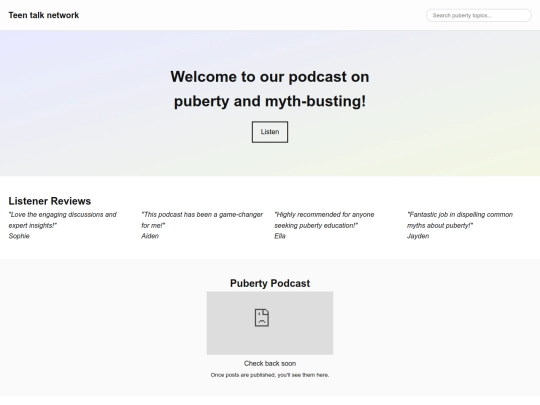The image size is (540, 405).
Task: Select Jayden's review about dispelling common myths
Action: click(x=460, y=220)
